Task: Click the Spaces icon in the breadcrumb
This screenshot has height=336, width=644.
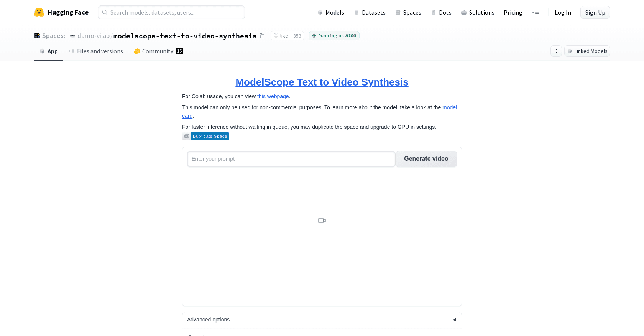Action: [37, 36]
